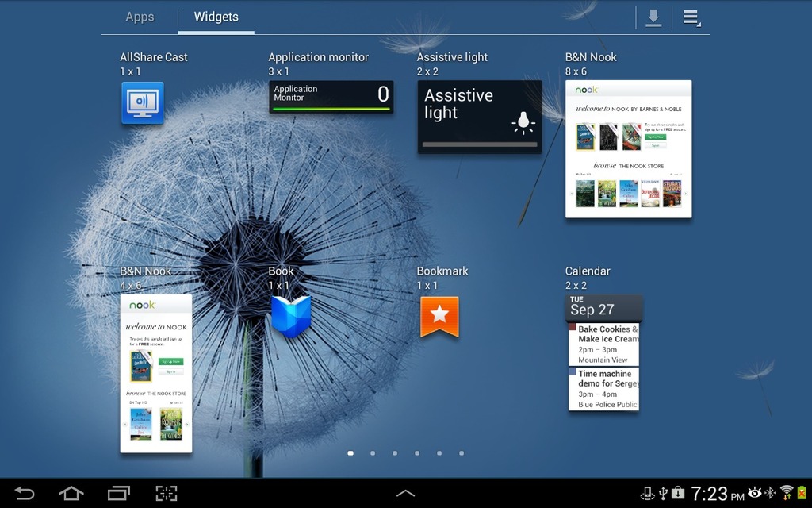
Task: Tap the Assistive light bulb icon
Action: 523,123
